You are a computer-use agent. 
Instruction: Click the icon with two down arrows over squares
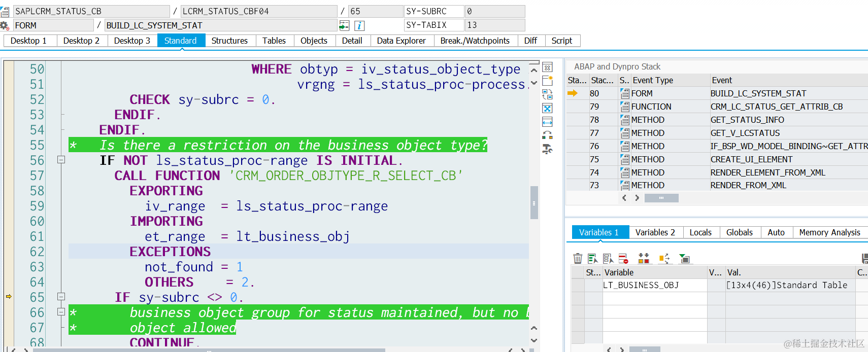click(x=644, y=259)
